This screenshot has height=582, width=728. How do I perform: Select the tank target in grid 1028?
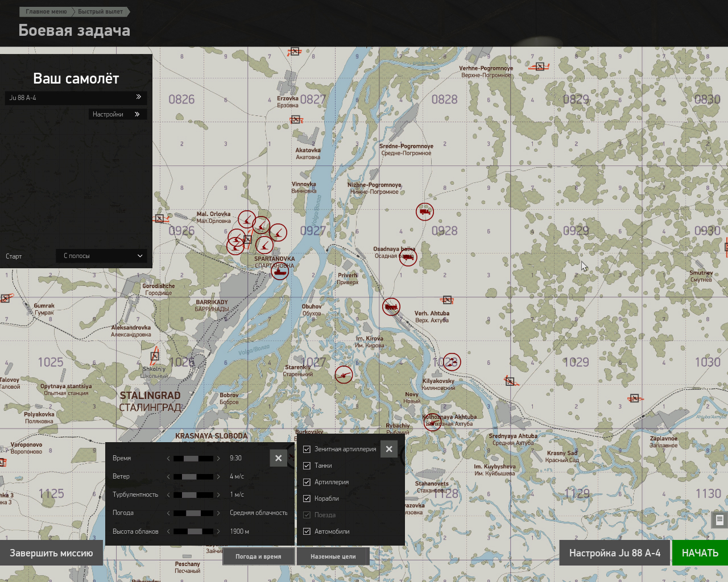[x=452, y=361]
